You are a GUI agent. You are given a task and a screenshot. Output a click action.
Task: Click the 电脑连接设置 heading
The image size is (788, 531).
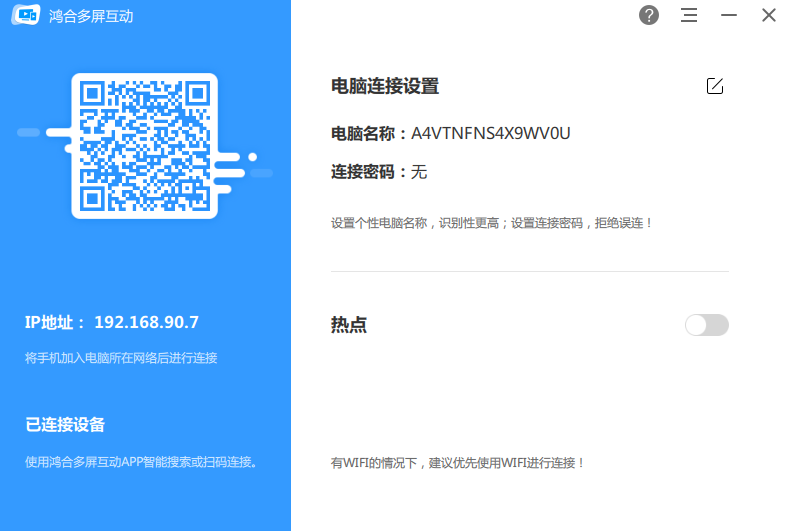click(x=385, y=86)
